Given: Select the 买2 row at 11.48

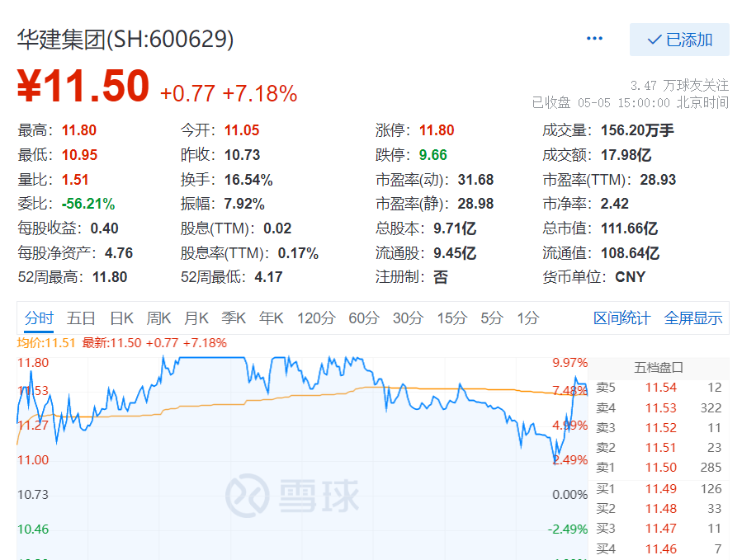Looking at the screenshot, I should (x=659, y=508).
